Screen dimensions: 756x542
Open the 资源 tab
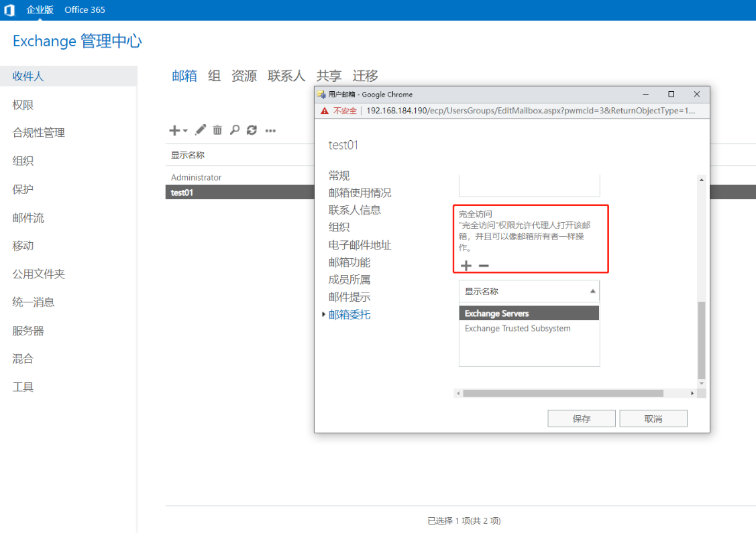pos(244,76)
